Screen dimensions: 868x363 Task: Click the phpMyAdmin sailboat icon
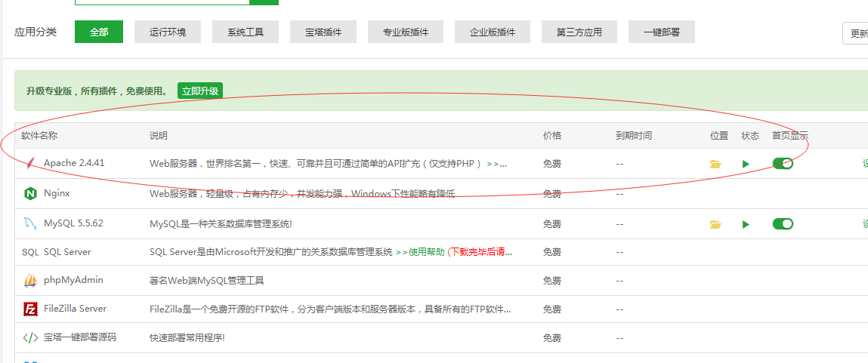[x=30, y=281]
